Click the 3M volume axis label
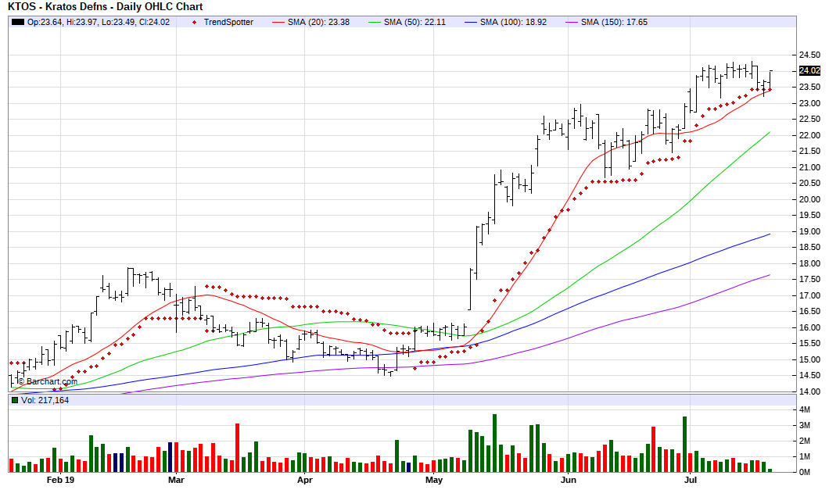The height and width of the screenshot is (504, 829). click(x=804, y=425)
